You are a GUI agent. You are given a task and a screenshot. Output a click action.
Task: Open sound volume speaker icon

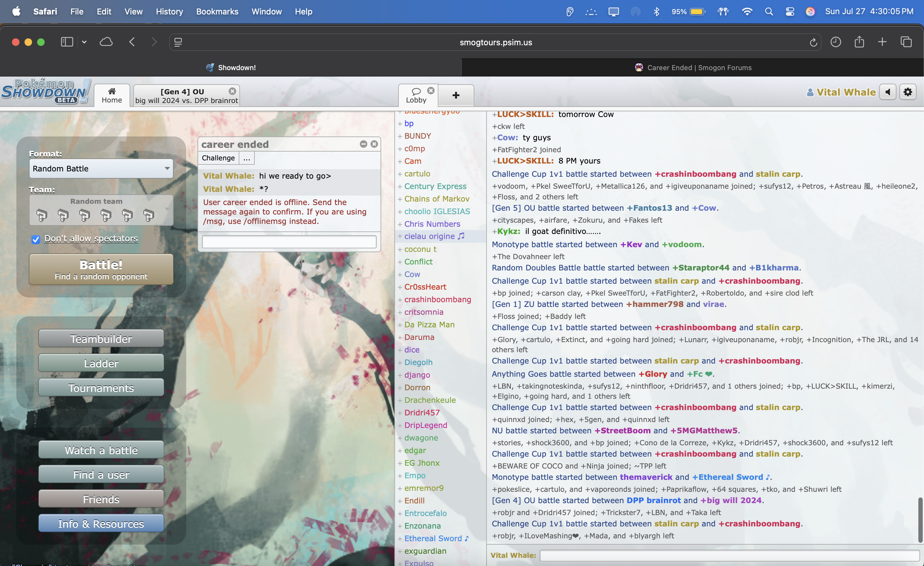888,92
